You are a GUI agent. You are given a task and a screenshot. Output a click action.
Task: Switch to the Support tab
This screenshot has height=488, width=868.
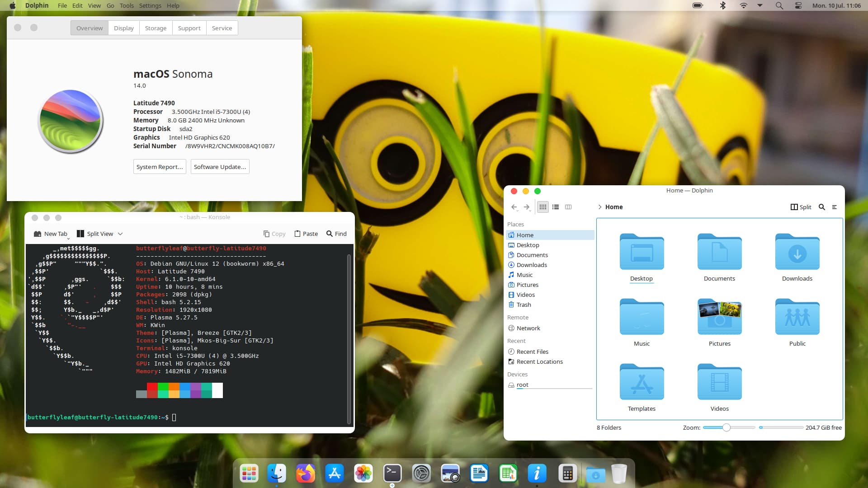click(x=189, y=28)
